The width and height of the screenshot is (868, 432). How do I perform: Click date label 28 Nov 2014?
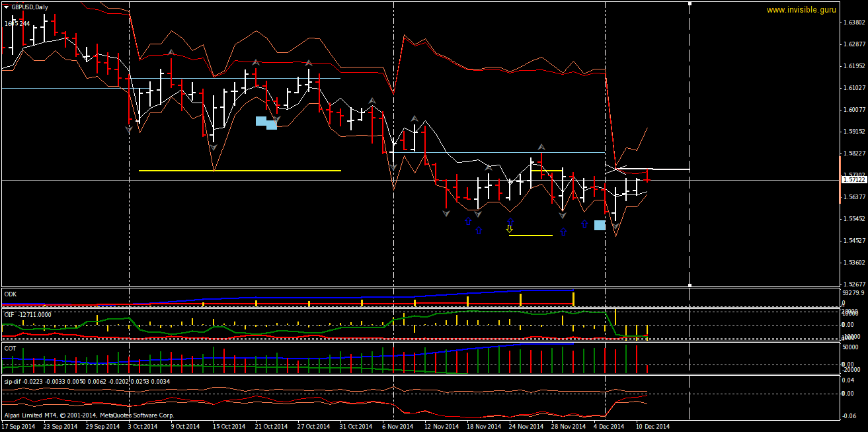tap(568, 427)
